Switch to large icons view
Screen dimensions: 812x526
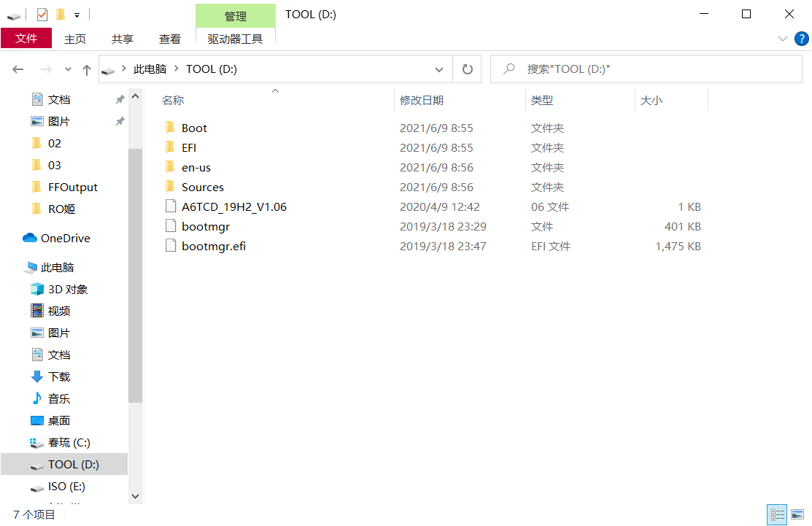(x=797, y=514)
